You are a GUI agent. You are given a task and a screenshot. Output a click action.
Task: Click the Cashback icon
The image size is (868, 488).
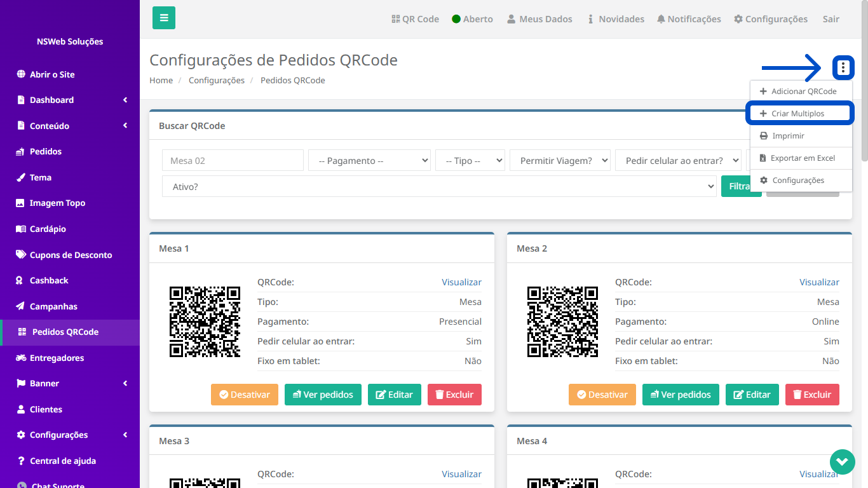tap(21, 280)
